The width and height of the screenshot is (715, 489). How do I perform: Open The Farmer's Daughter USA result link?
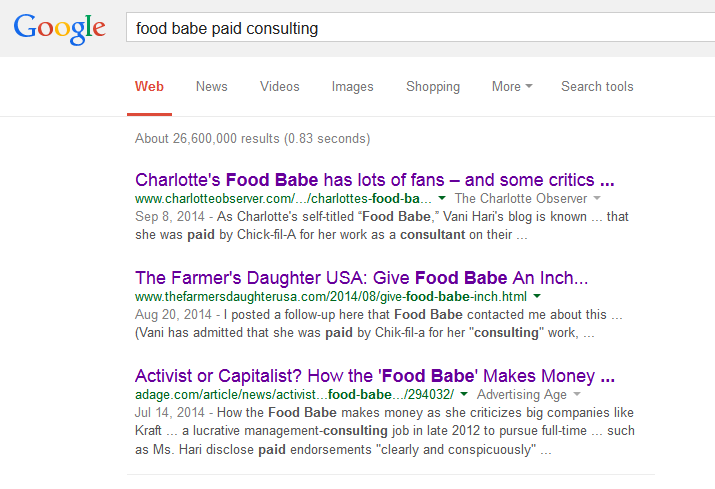(x=361, y=278)
